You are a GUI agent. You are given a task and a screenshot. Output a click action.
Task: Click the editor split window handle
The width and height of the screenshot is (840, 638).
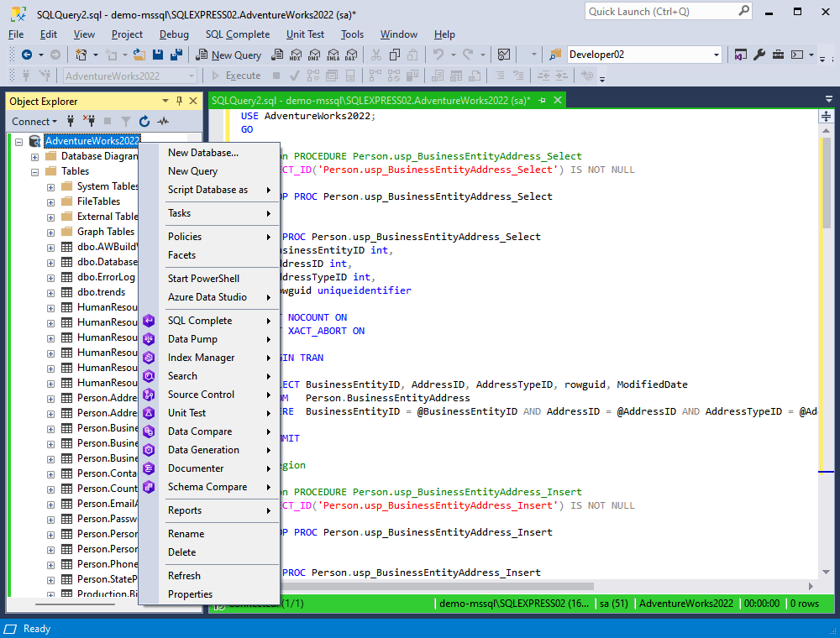(826, 116)
